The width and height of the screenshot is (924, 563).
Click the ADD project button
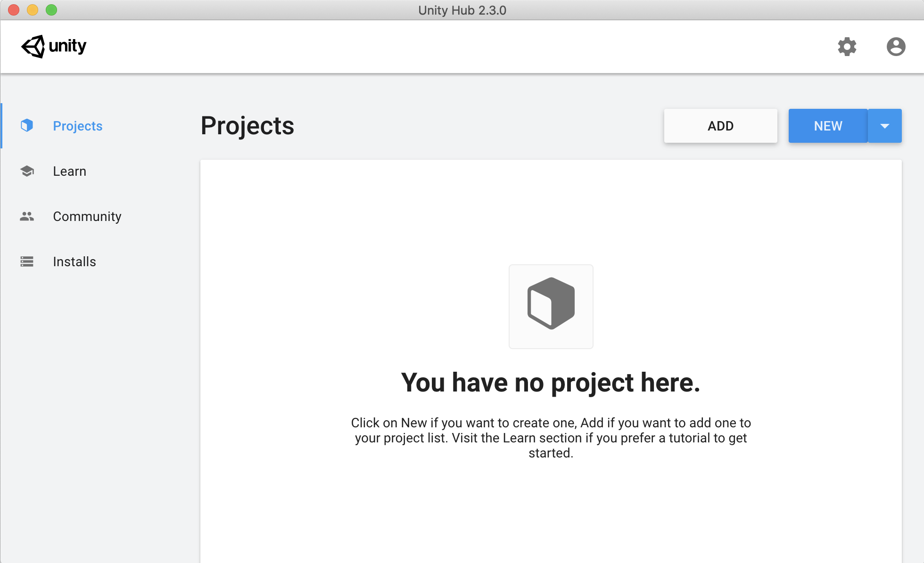tap(721, 125)
